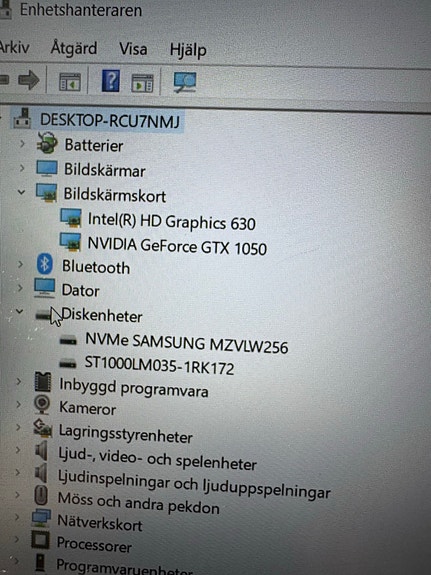431x575 pixels.
Task: Click the computer icon beside DESKTOP-RCU7NMJ
Action: click(22, 118)
